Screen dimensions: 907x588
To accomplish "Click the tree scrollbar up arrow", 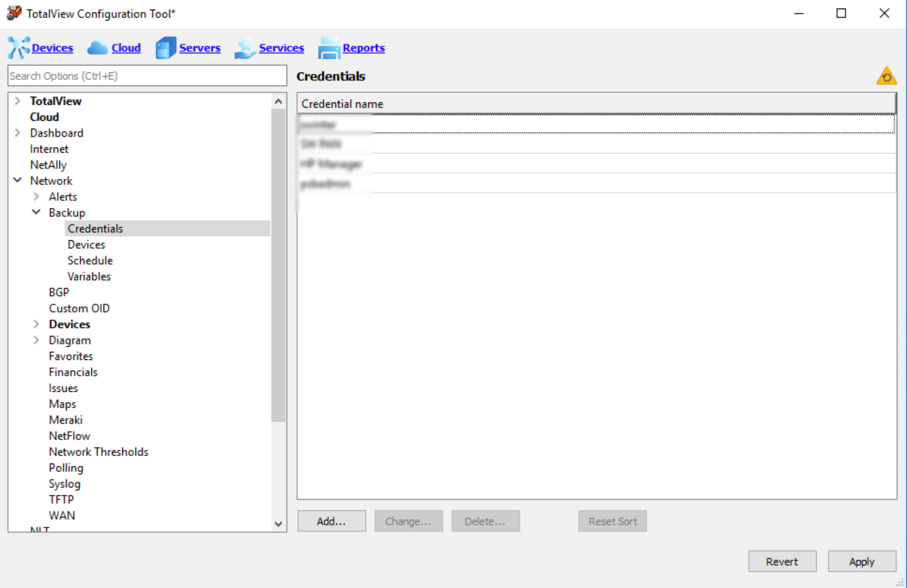I will pos(278,101).
